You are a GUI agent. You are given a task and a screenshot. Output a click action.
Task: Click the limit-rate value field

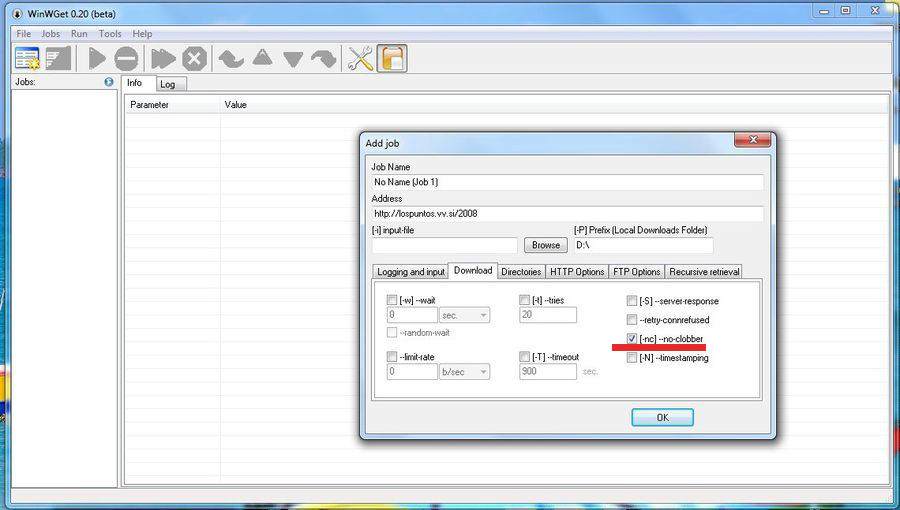[412, 372]
